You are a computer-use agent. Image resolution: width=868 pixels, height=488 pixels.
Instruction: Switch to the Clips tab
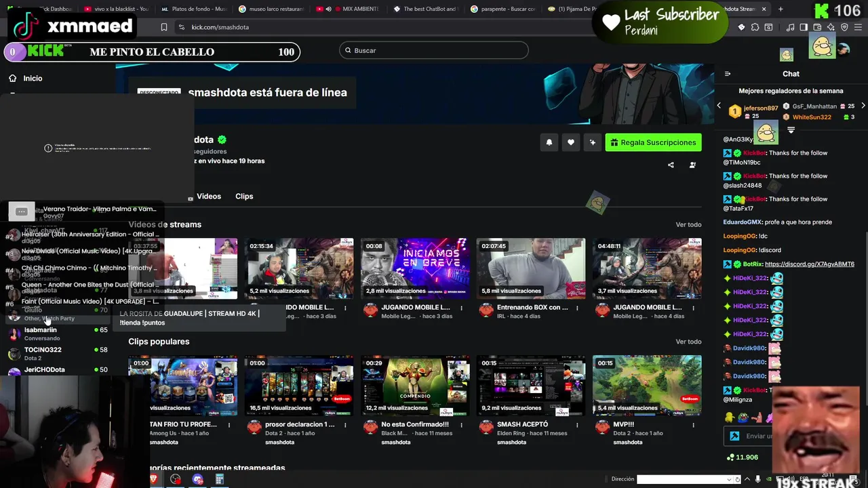(x=244, y=196)
